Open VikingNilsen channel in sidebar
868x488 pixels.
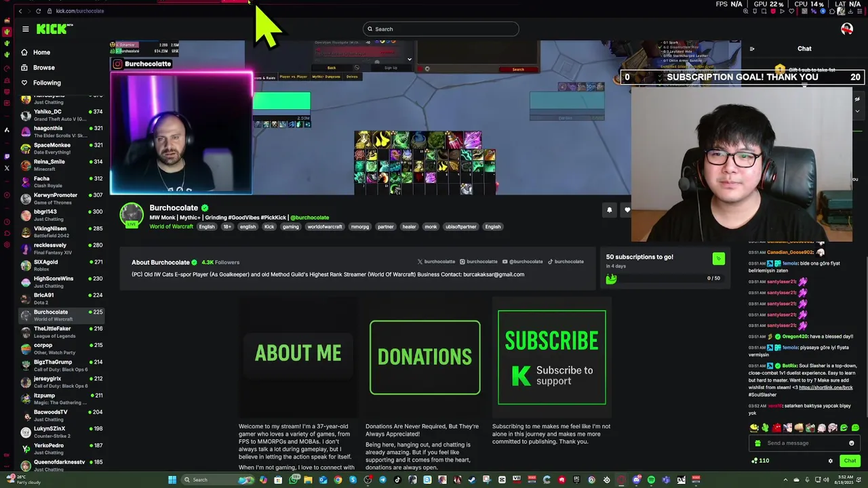[61, 232]
